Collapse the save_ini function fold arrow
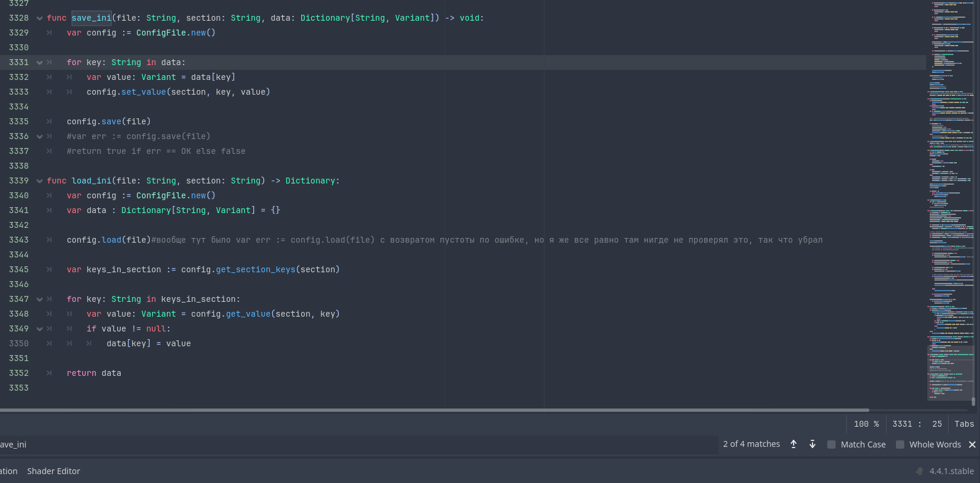 [x=40, y=18]
